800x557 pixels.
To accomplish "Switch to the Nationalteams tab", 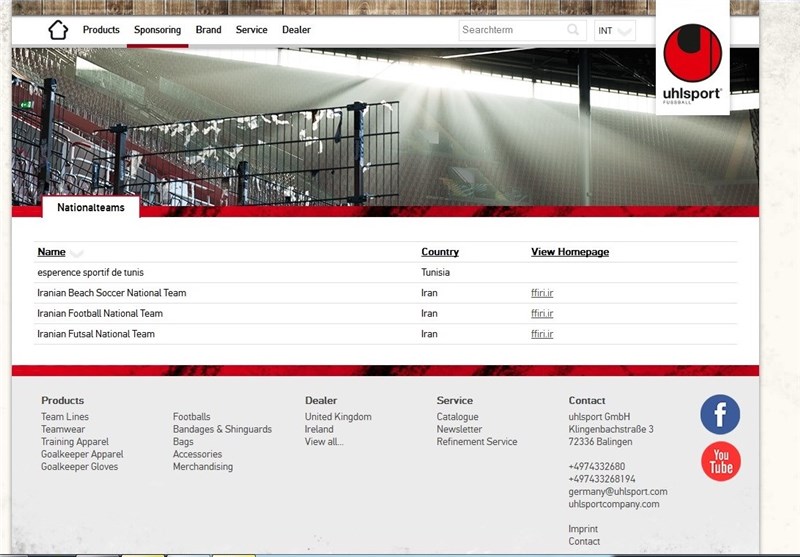I will pos(91,208).
